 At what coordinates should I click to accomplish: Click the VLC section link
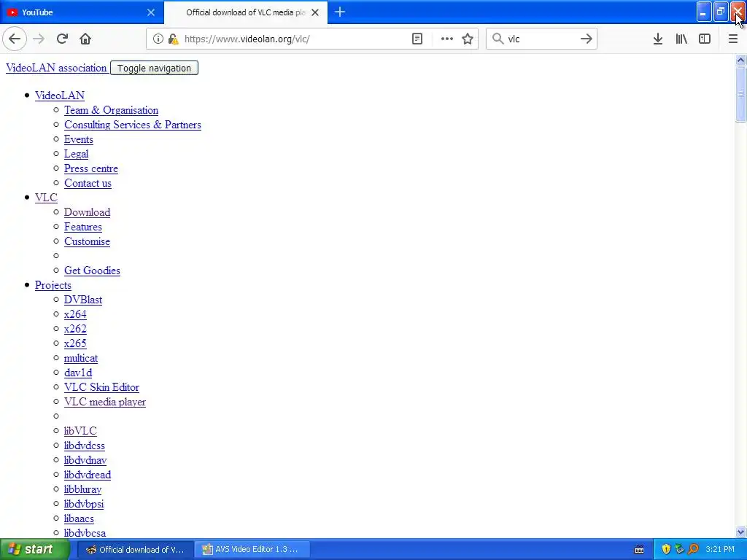pos(46,198)
